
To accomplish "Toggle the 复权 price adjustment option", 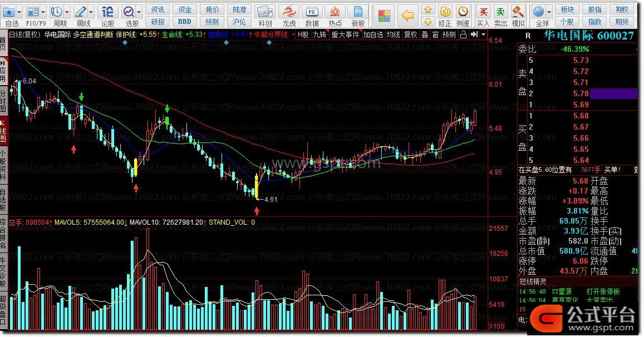I will (410, 35).
